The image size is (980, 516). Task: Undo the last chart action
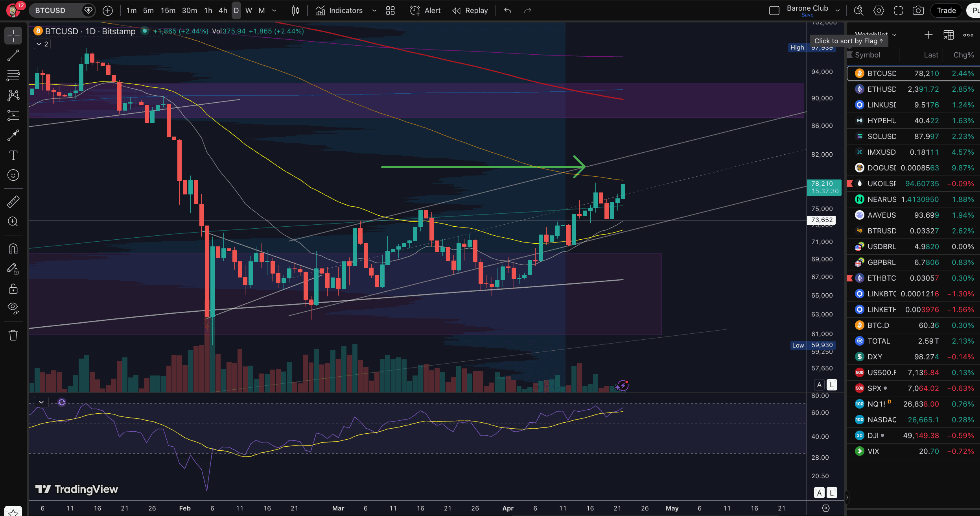coord(508,11)
